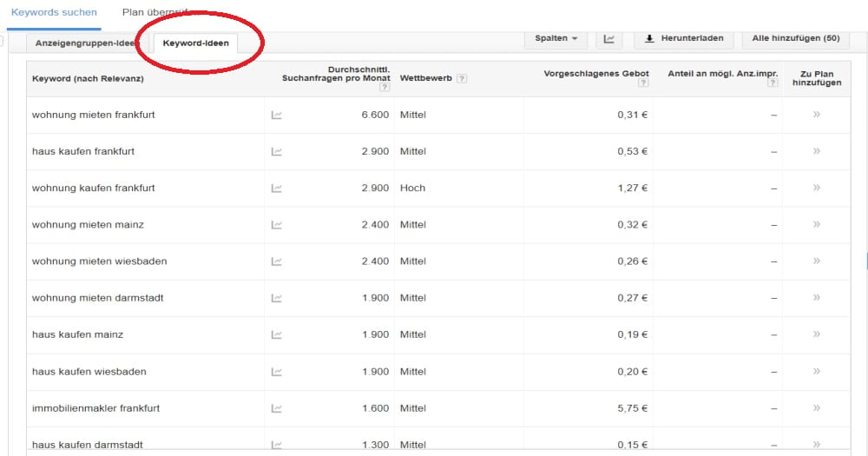Add immobilienmakler frankfurt to plan
This screenshot has height=456, width=868.
pos(817,408)
